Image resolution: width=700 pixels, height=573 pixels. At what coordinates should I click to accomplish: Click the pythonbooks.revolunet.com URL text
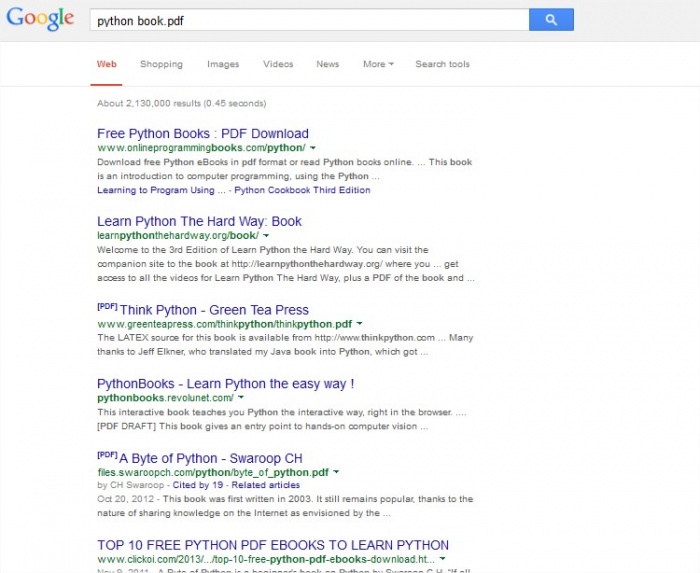click(165, 398)
